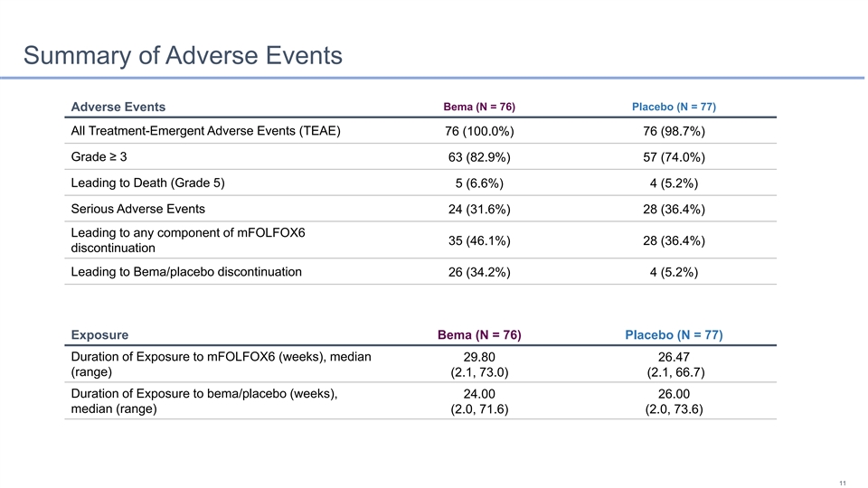Click the "29.80" median exposure value
Viewport: 868px width, 488px height.
tap(479, 357)
